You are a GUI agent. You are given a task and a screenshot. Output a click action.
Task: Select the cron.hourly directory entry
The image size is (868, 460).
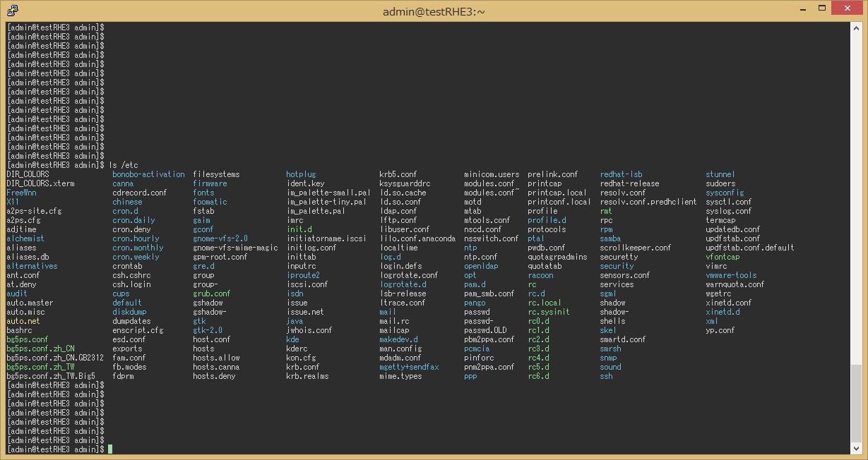click(x=136, y=238)
